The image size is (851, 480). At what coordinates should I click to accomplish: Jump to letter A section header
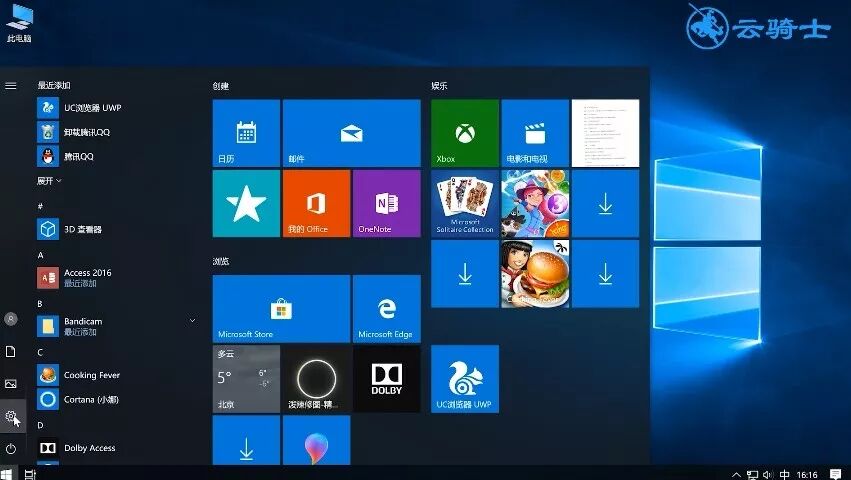(x=40, y=255)
